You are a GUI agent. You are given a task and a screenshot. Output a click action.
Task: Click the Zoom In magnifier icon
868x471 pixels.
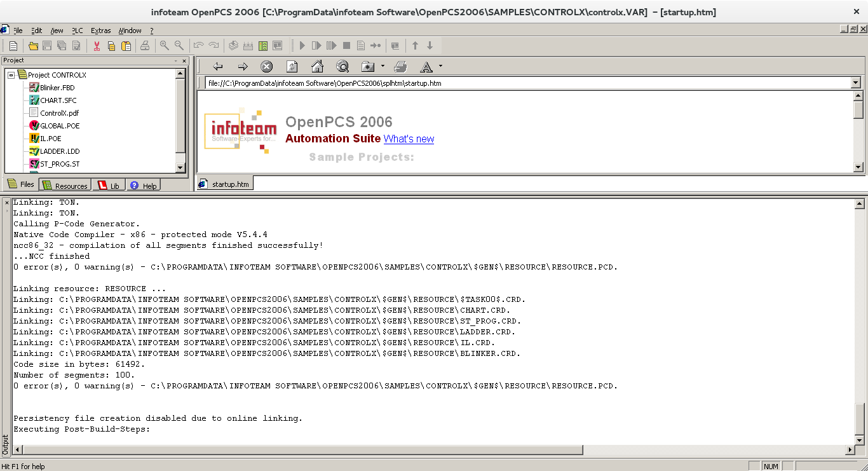[x=165, y=46]
